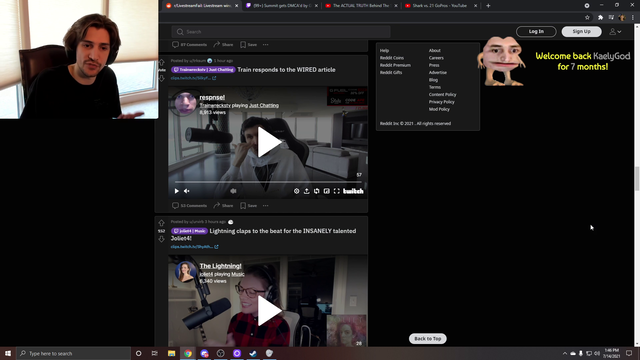640x360 pixels.
Task: Click the Trainwreckstv avatar in the clip overlay
Action: coord(186,103)
